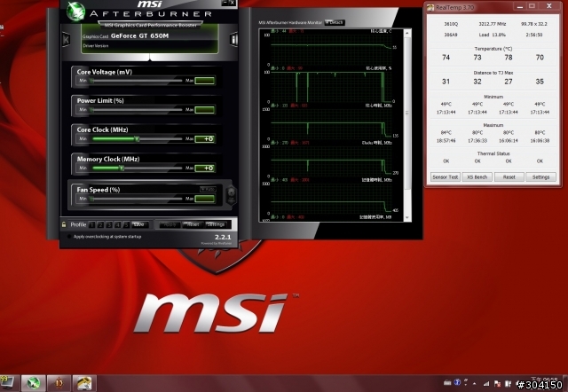
Task: Select Profile slot 4
Action: [117, 224]
